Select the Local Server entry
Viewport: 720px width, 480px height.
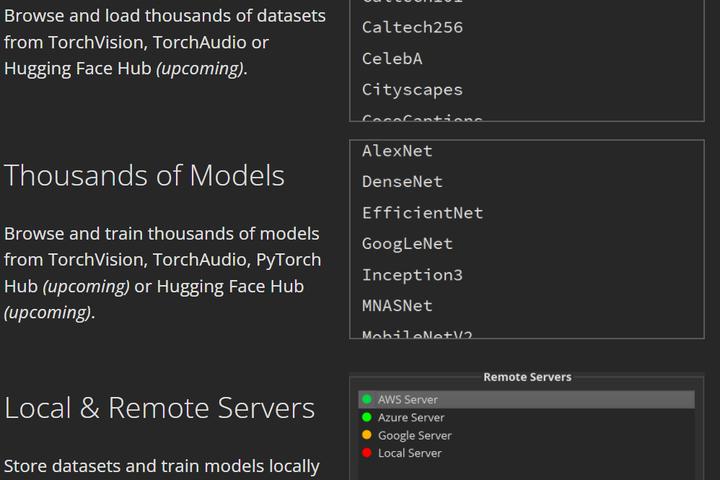pyautogui.click(x=409, y=453)
